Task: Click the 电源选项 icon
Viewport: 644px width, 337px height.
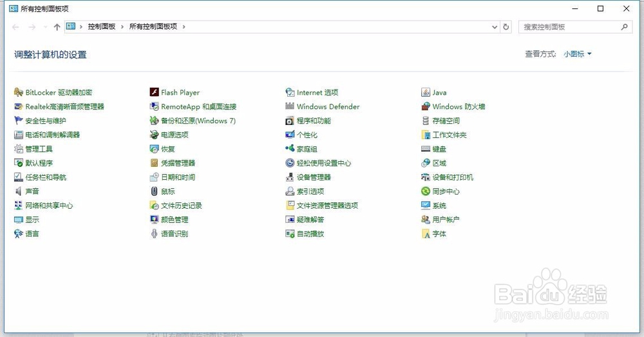Action: (154, 135)
